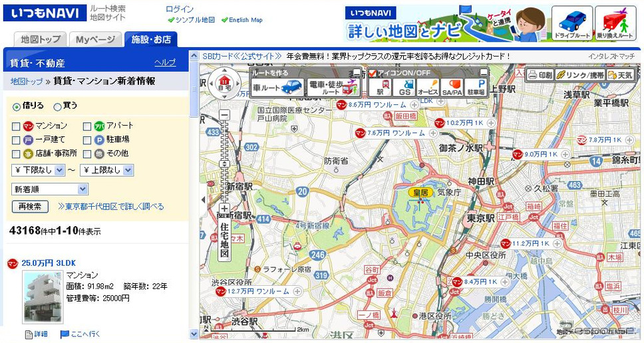This screenshot has height=343, width=644.
Task: Click the いつもNAVI logo
Action: [x=45, y=13]
